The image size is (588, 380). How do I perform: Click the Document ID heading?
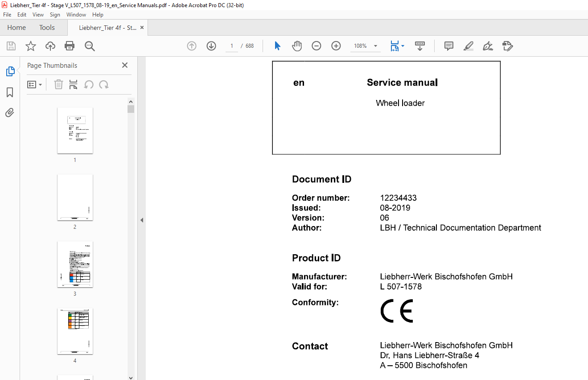(x=321, y=179)
